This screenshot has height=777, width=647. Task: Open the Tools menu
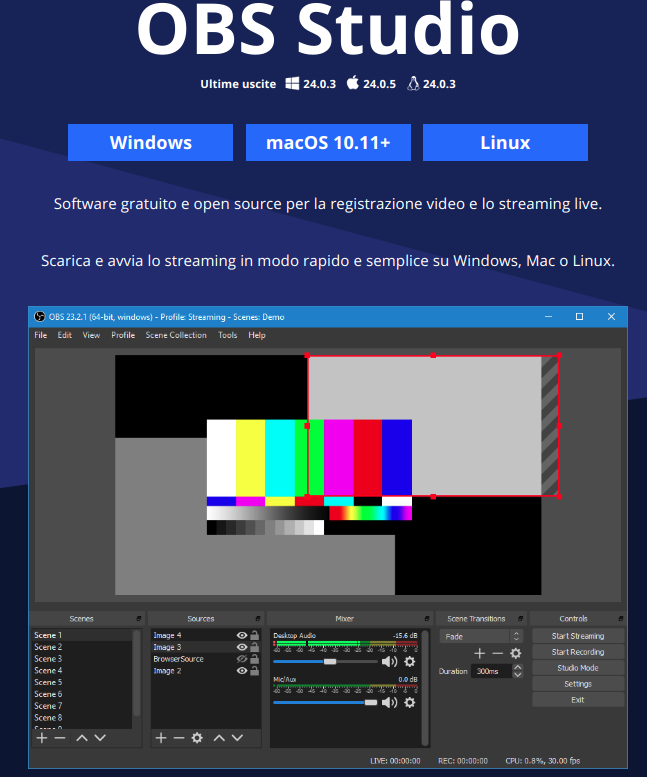pos(227,335)
